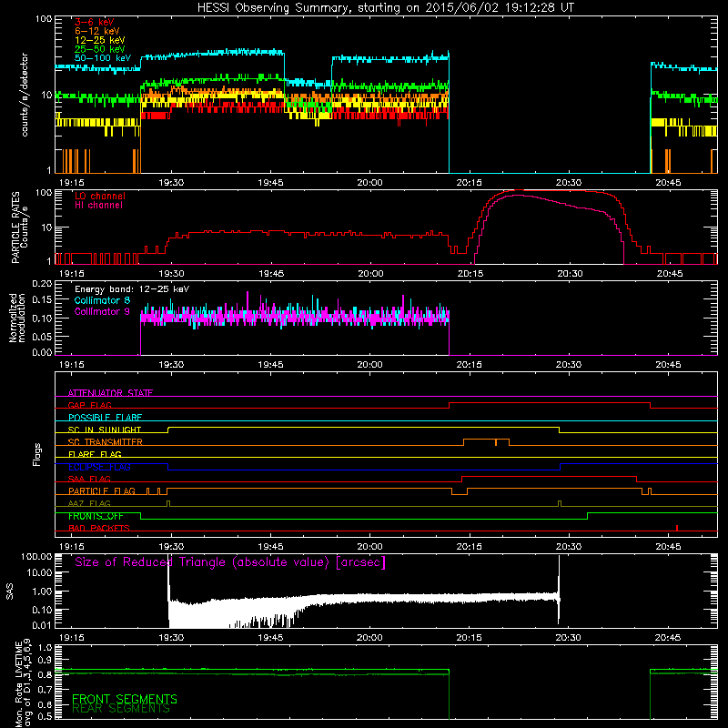
Task: Select the red "3-6 keV" legend label
Action: 95,22
